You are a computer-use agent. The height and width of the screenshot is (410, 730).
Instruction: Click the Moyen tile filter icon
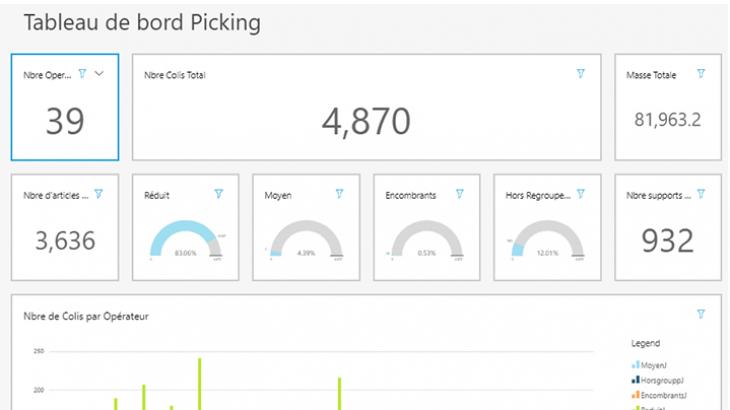[x=339, y=194]
